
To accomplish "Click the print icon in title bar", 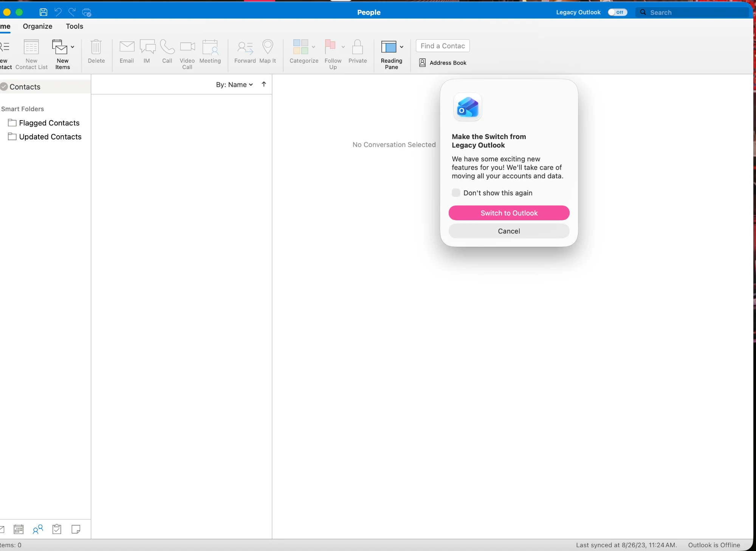I will [x=87, y=12].
